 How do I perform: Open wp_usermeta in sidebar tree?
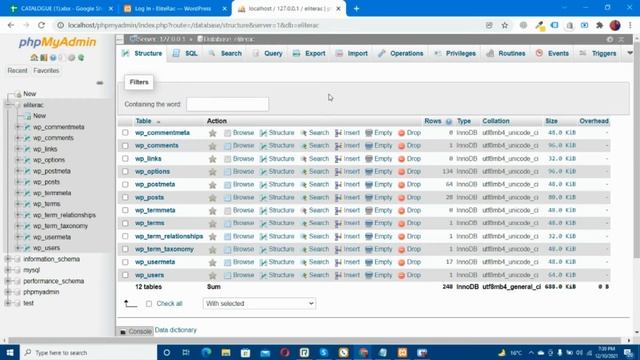[52, 237]
